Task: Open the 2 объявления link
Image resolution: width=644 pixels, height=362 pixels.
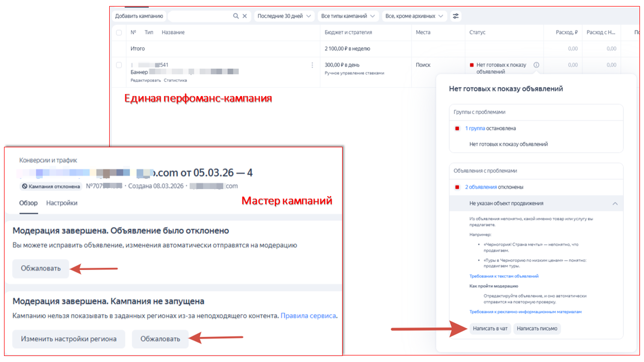Action: click(x=480, y=187)
